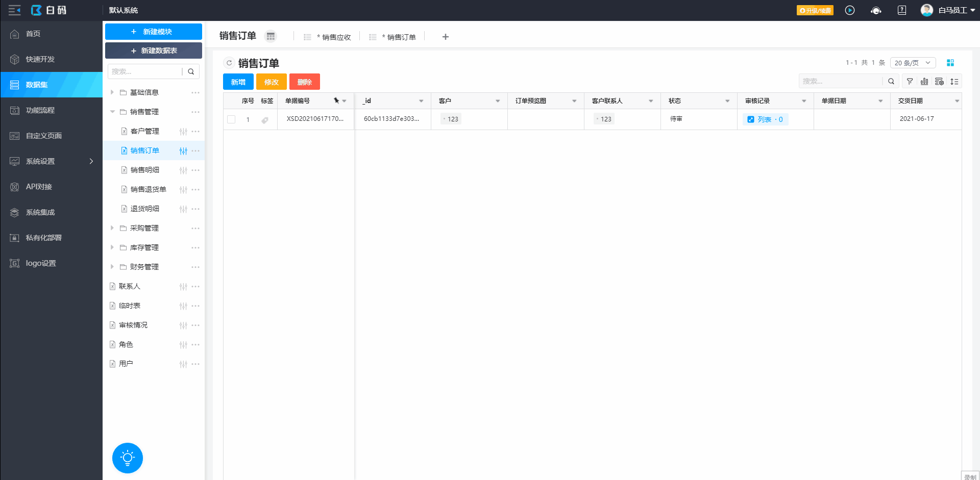980x480 pixels.
Task: Expand the 采购管理 folder
Action: (x=112, y=228)
